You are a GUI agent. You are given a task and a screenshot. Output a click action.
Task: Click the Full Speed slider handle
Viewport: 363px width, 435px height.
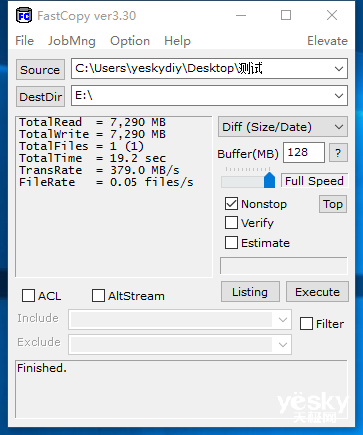tap(269, 180)
